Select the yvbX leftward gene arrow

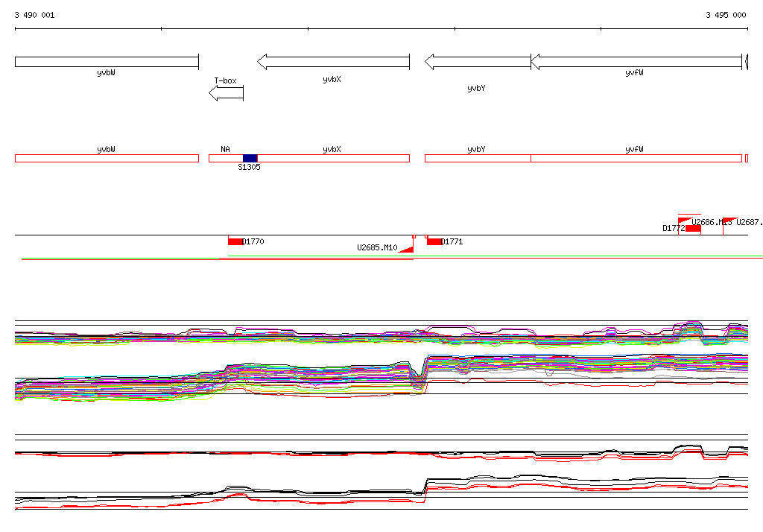333,62
